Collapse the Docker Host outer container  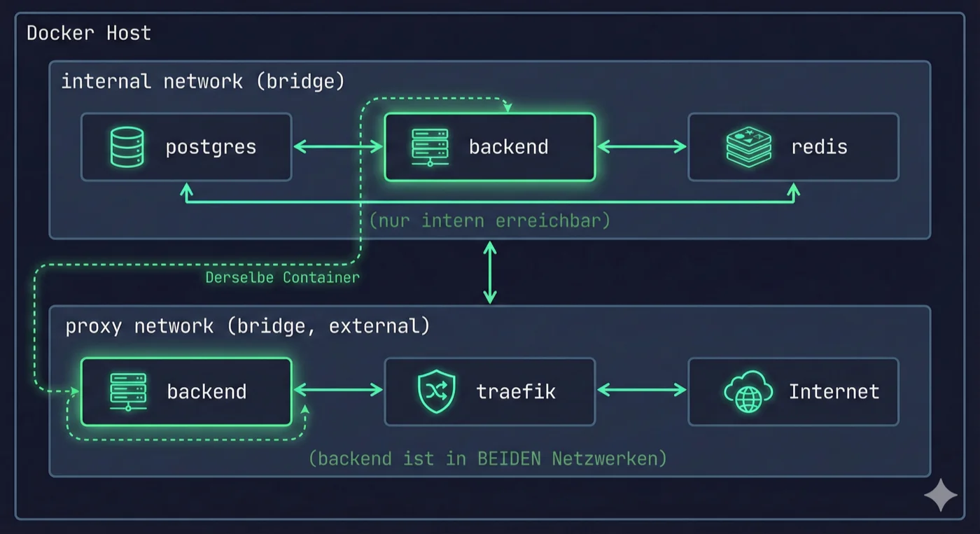pos(89,33)
